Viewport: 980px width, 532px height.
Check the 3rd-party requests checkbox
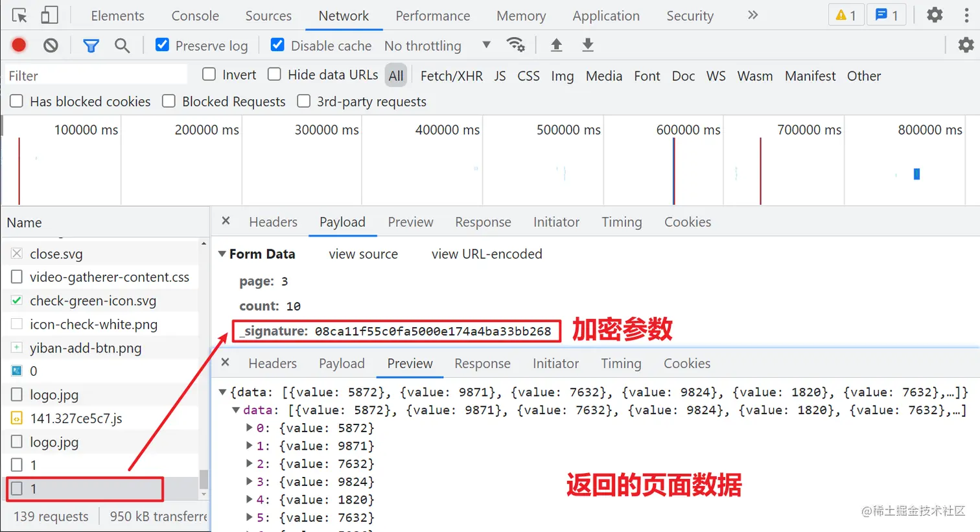(x=303, y=101)
